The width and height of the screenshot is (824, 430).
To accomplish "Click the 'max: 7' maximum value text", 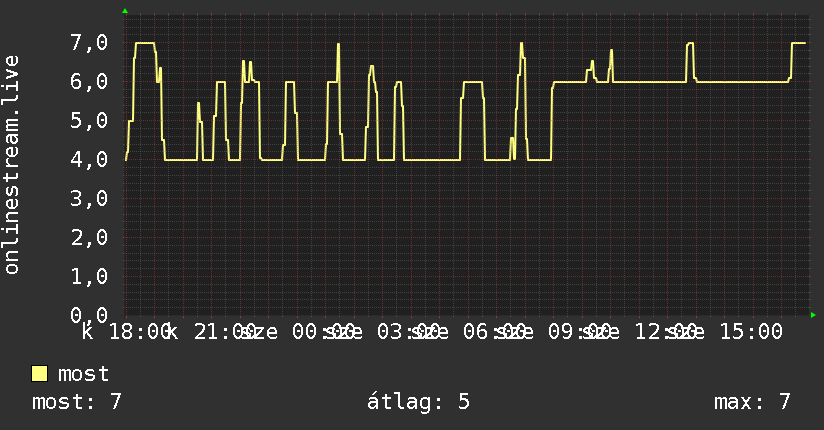I will click(x=752, y=402).
